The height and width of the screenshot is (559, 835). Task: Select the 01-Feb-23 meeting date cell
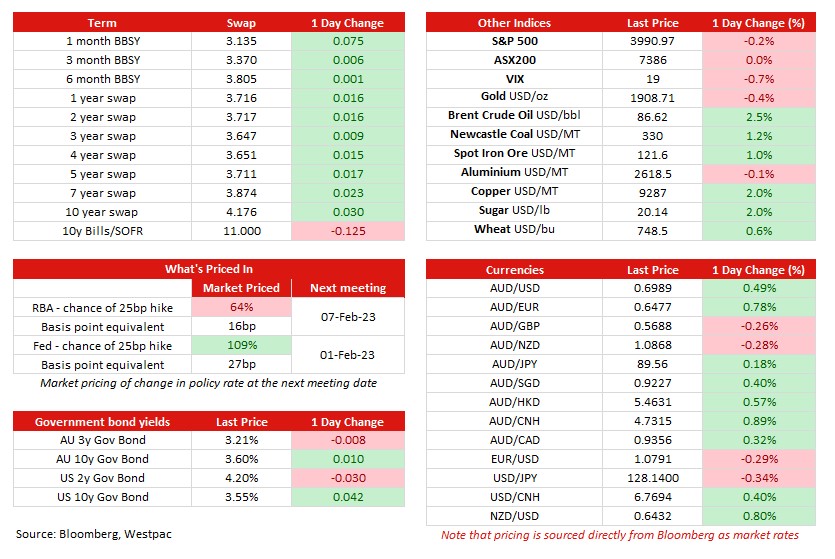348,355
